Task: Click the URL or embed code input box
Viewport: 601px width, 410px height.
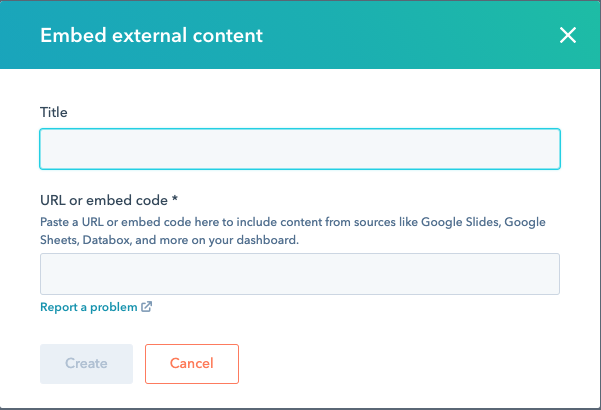Action: pyautogui.click(x=300, y=274)
